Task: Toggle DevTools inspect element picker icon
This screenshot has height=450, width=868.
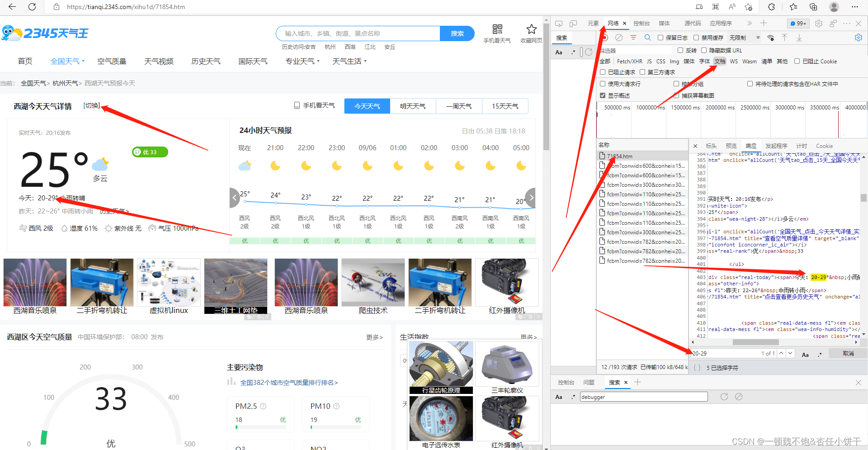Action: point(559,23)
